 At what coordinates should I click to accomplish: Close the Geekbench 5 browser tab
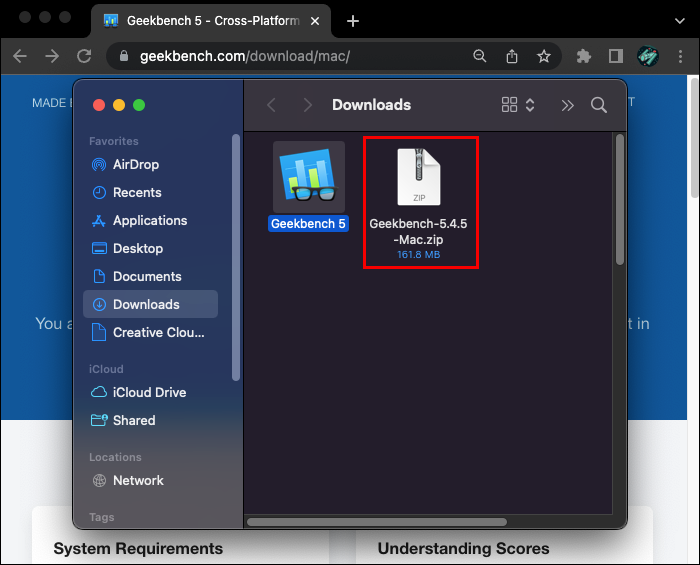315,21
